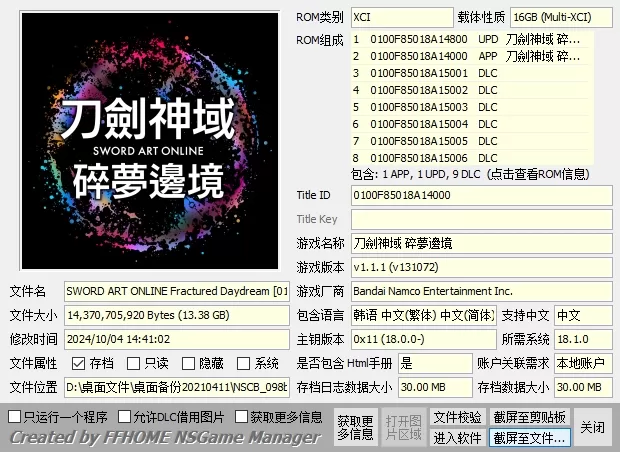Toggle 允许DLC借用图片 checkbox

(x=125, y=416)
